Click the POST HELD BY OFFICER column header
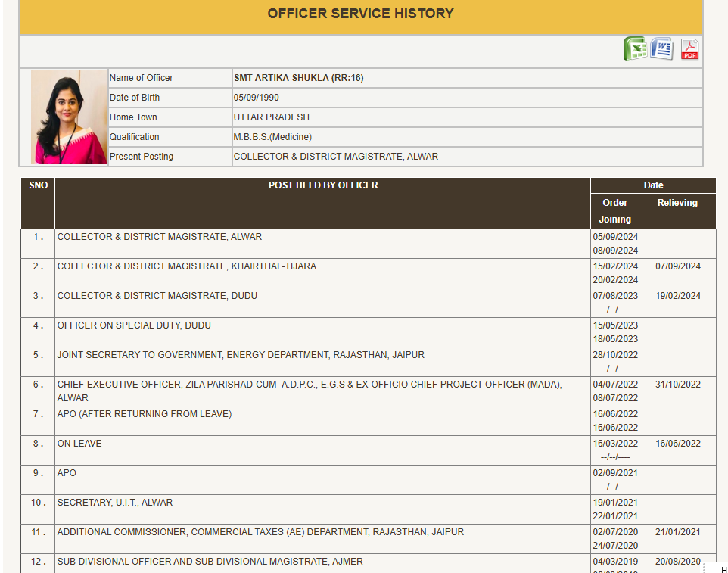 [322, 185]
